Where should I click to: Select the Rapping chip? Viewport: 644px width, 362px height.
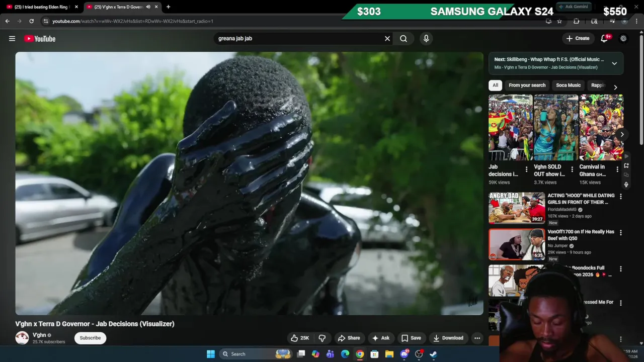point(598,85)
